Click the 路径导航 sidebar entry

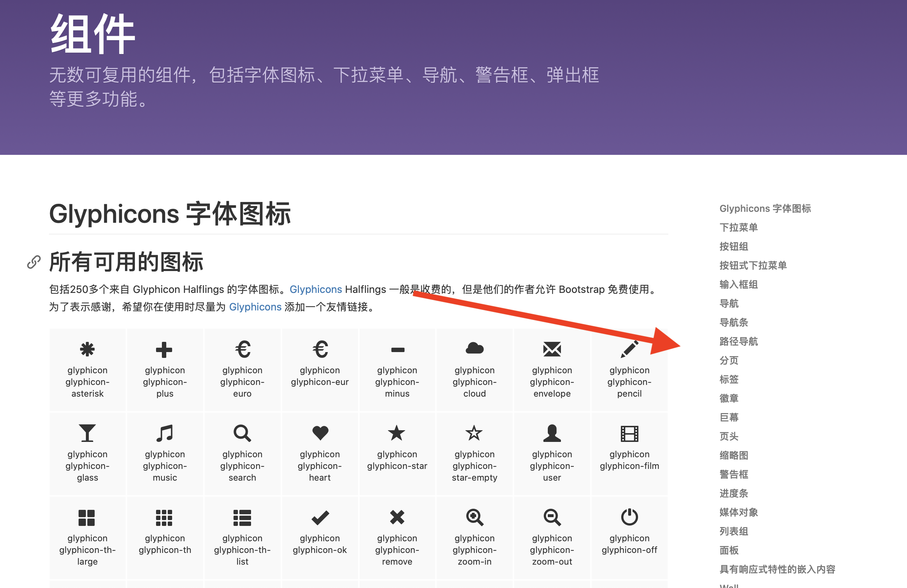[738, 341]
